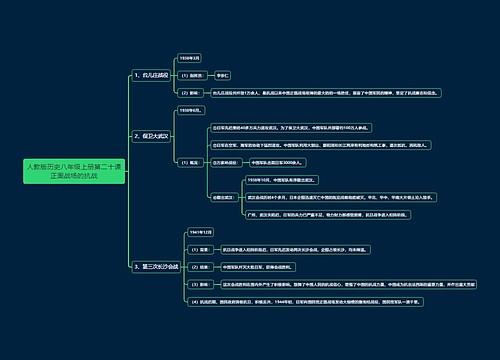Click the 1941年12月 date node
The width and height of the screenshot is (500, 360).
[x=200, y=232]
